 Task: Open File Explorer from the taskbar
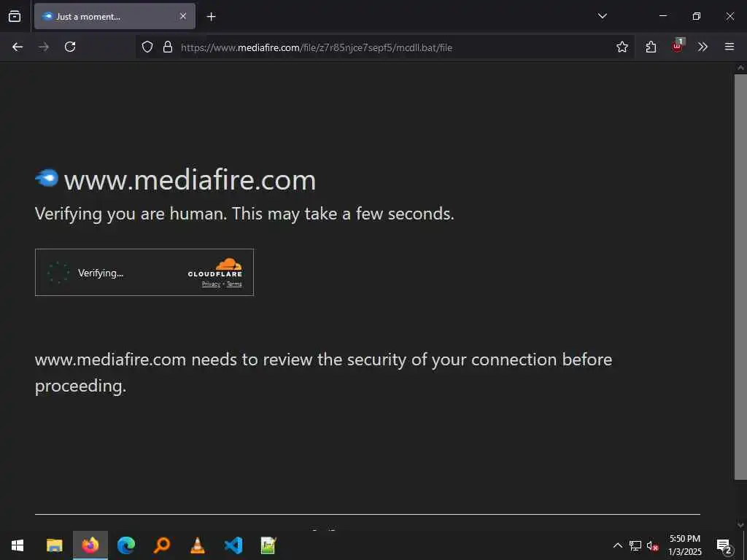54,545
